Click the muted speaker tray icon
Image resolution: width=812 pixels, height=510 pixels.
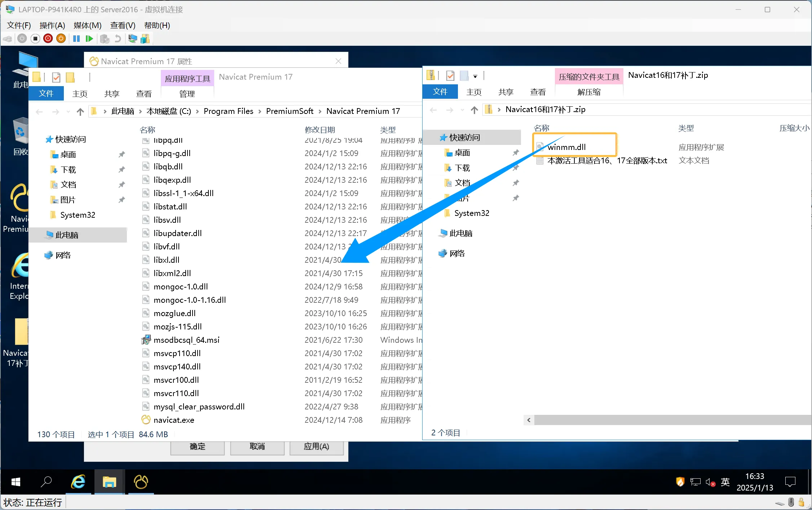(710, 482)
